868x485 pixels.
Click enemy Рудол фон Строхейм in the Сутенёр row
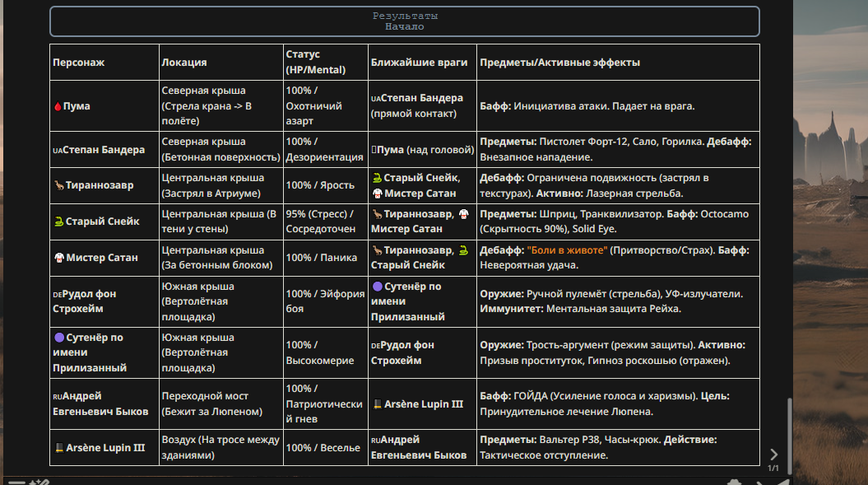click(x=402, y=352)
